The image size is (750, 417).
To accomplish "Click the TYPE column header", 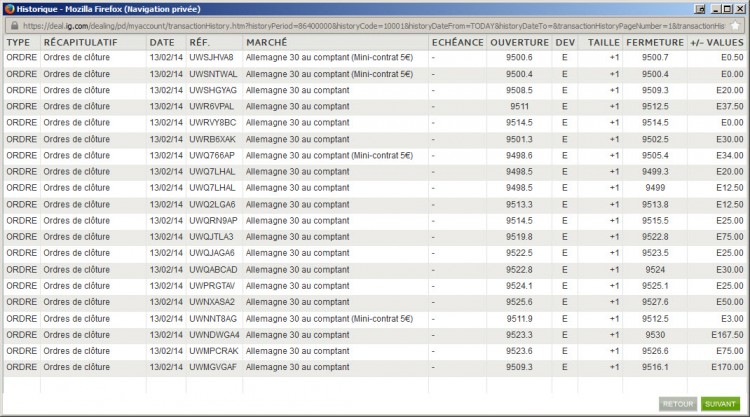I will 18,43.
